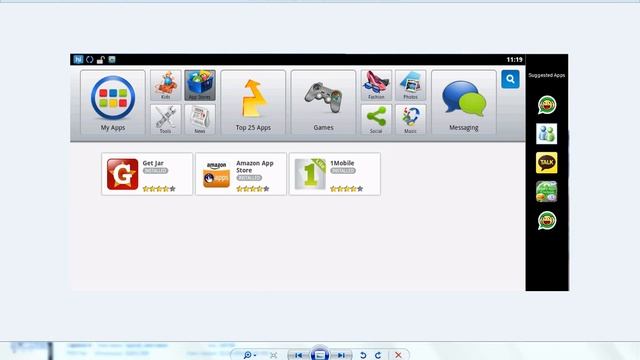Open the Tools category tile
Screen dimensions: 640x360
tap(165, 119)
